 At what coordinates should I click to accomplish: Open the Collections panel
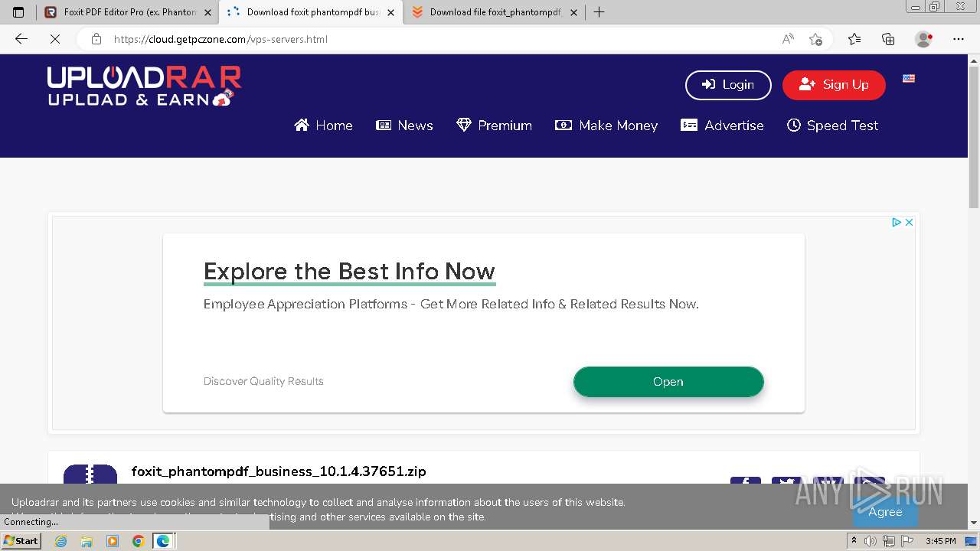pos(888,39)
